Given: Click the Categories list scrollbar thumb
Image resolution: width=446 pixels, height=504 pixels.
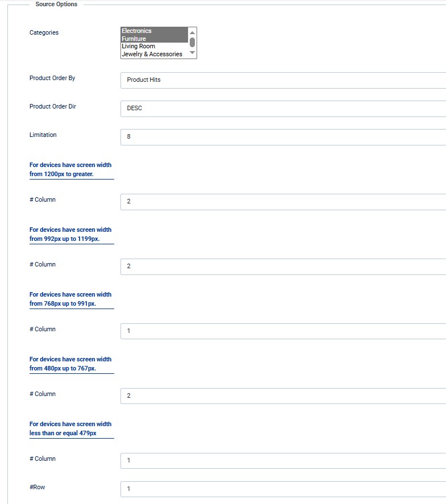Looking at the screenshot, I should pyautogui.click(x=193, y=42).
